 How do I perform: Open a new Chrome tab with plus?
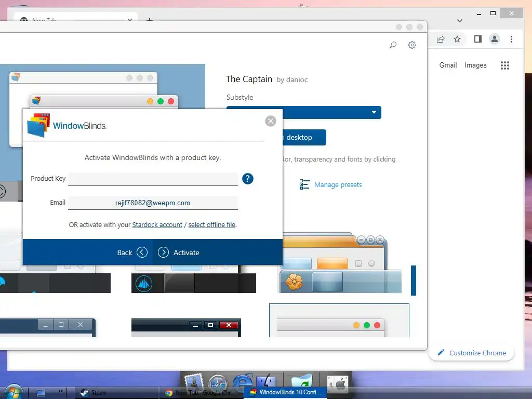(x=149, y=19)
